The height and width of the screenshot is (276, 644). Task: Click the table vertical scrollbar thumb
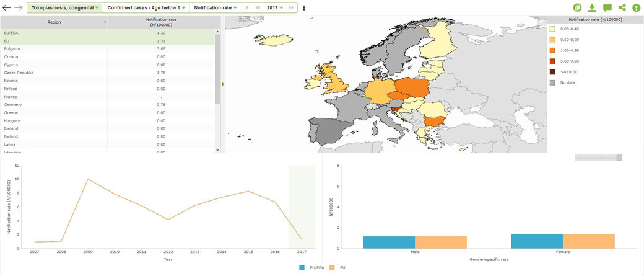(x=218, y=69)
